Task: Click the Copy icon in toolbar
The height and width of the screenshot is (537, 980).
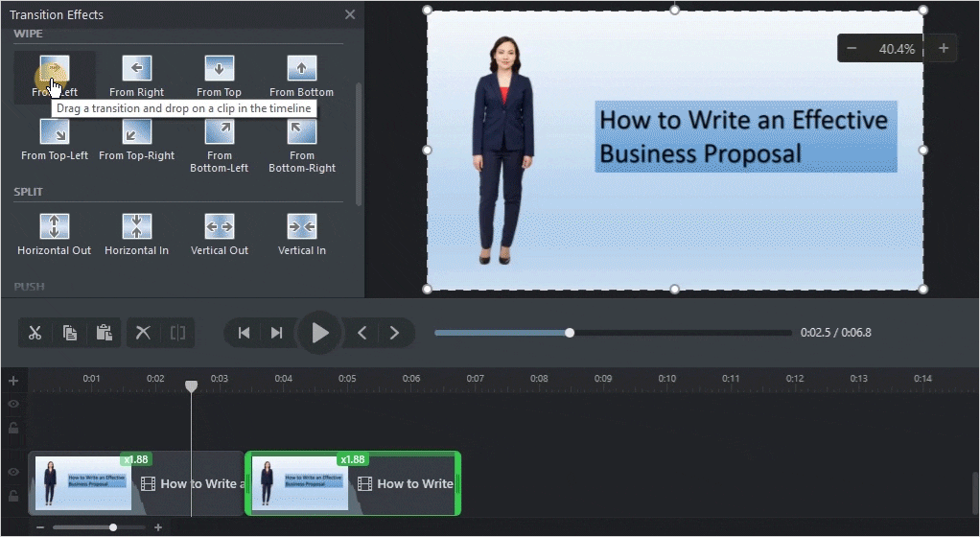Action: [x=70, y=333]
